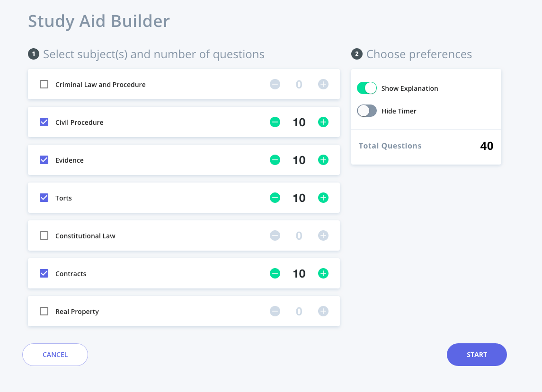The width and height of the screenshot is (542, 392).
Task: Click minus icon for Evidence
Action: [x=275, y=160]
